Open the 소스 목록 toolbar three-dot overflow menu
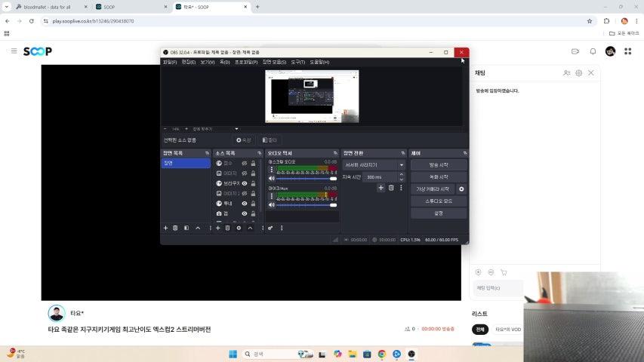This screenshot has height=362, width=644. click(263, 228)
